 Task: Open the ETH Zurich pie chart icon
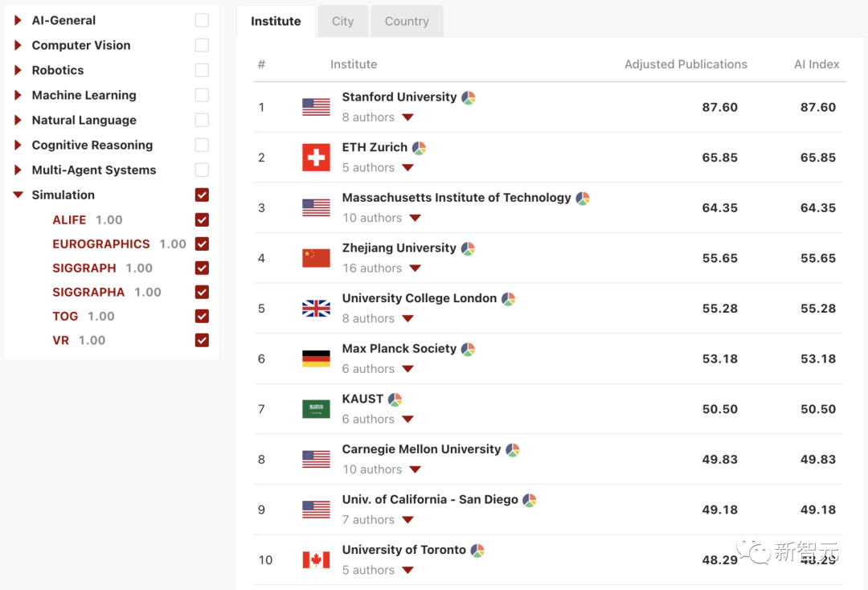pyautogui.click(x=419, y=148)
